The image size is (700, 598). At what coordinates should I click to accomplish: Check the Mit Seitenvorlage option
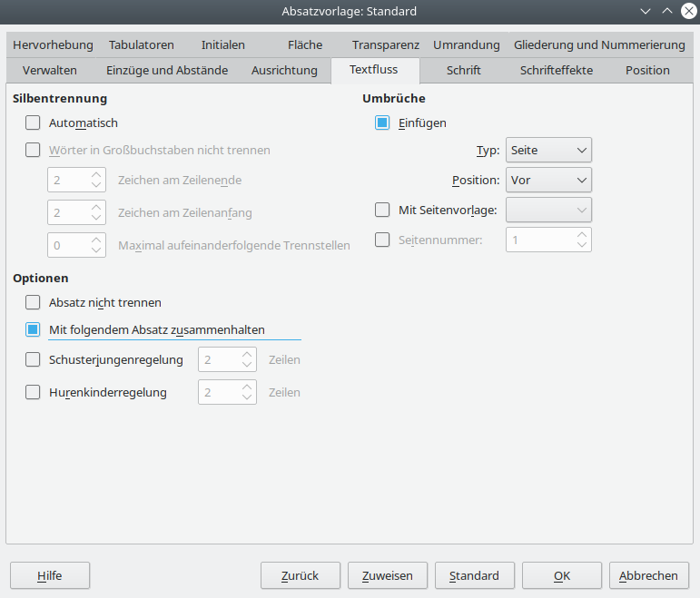coord(382,210)
